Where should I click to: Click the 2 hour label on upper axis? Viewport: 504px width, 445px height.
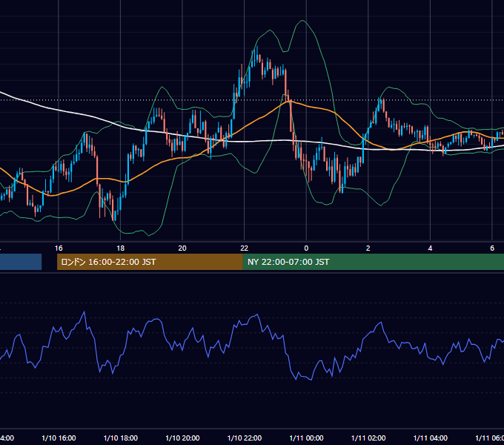coord(368,248)
